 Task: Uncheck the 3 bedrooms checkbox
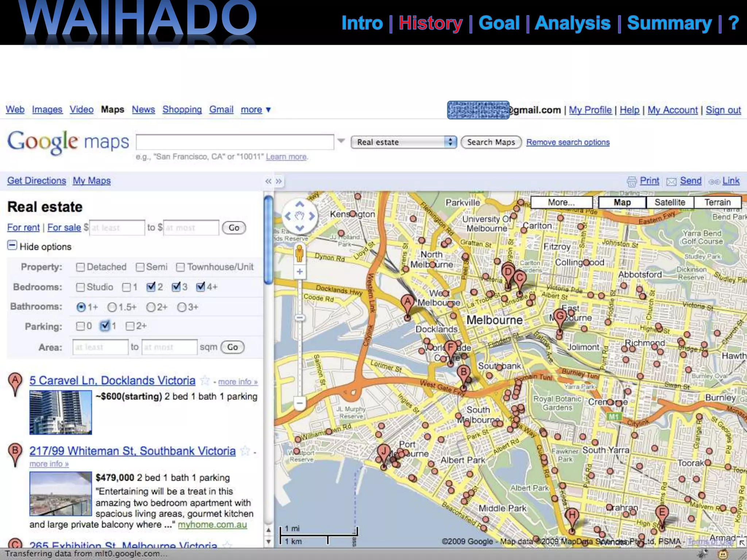[176, 287]
